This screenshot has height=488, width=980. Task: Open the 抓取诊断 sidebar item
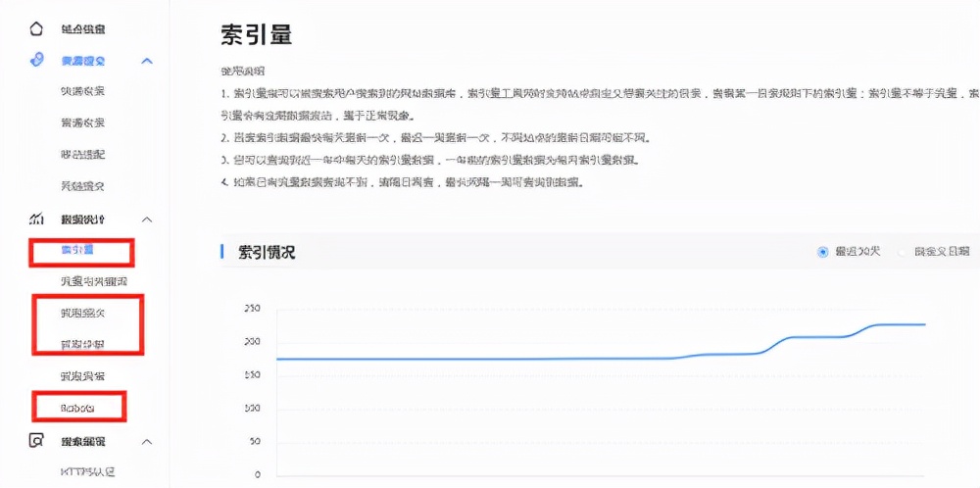82,344
